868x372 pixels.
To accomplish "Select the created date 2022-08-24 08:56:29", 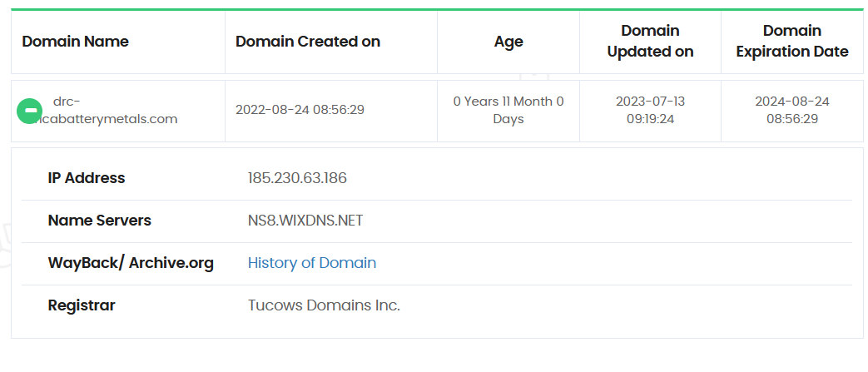I will tap(300, 110).
